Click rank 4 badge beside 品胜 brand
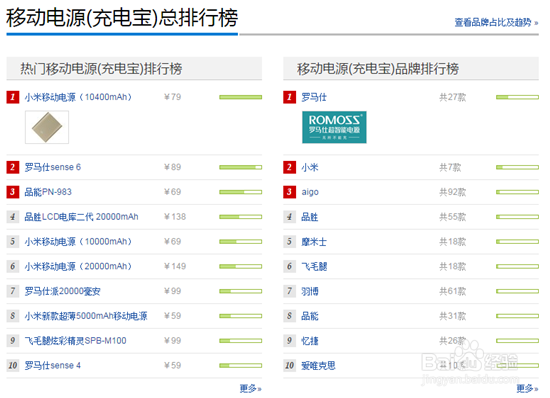This screenshot has height=398, width=550. pos(289,217)
